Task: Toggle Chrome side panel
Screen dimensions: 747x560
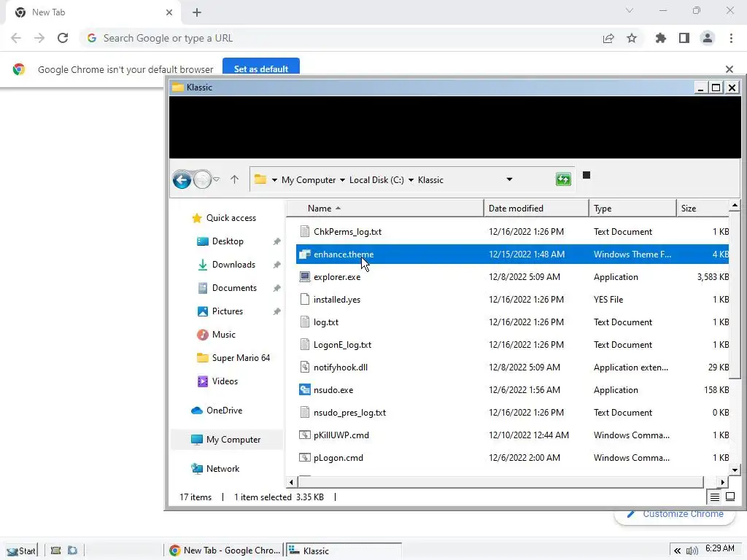Action: [x=684, y=38]
